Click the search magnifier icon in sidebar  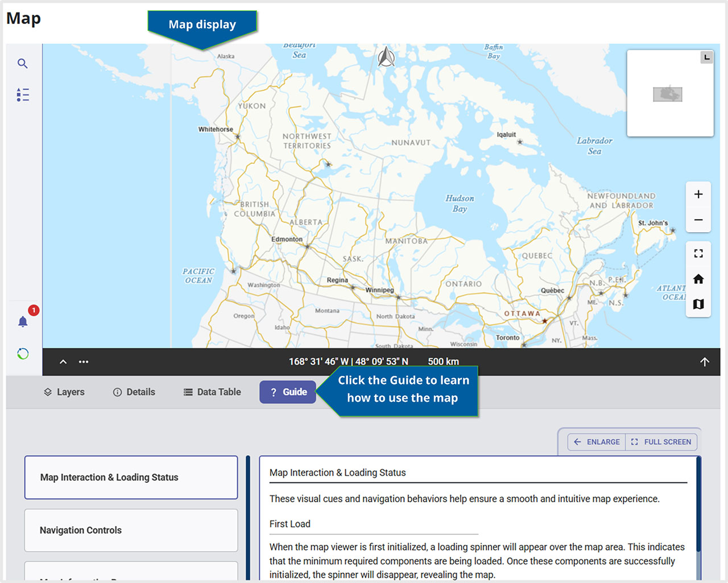point(23,64)
